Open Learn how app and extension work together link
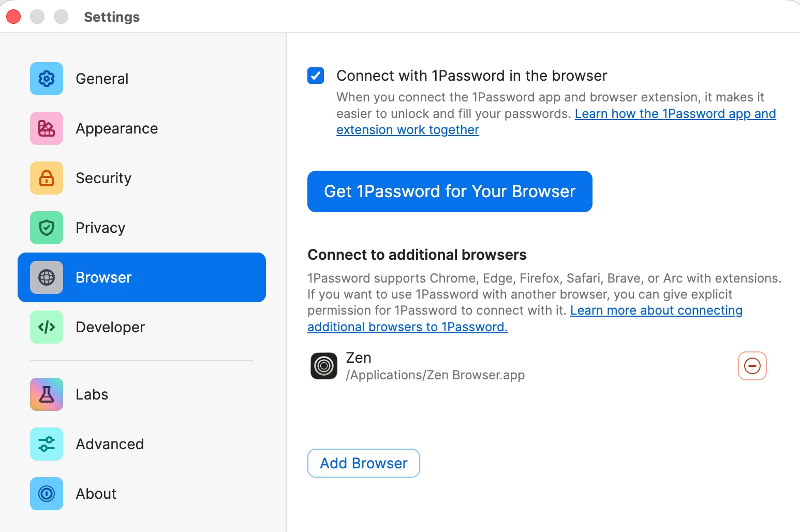This screenshot has height=532, width=800. pos(556,122)
